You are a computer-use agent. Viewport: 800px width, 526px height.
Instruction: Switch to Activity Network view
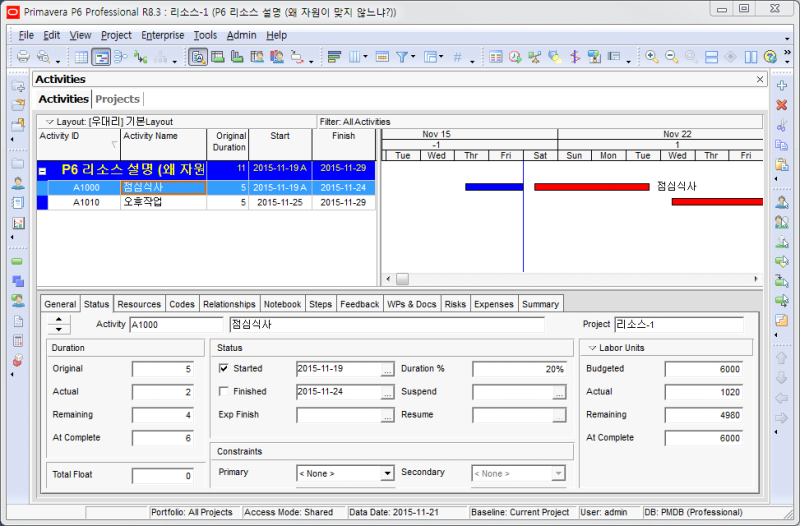tap(120, 57)
